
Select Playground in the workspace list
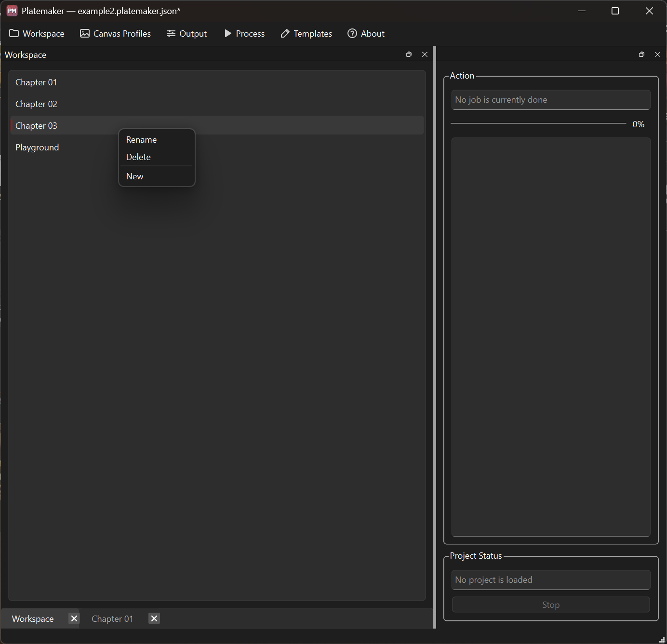click(x=217, y=148)
